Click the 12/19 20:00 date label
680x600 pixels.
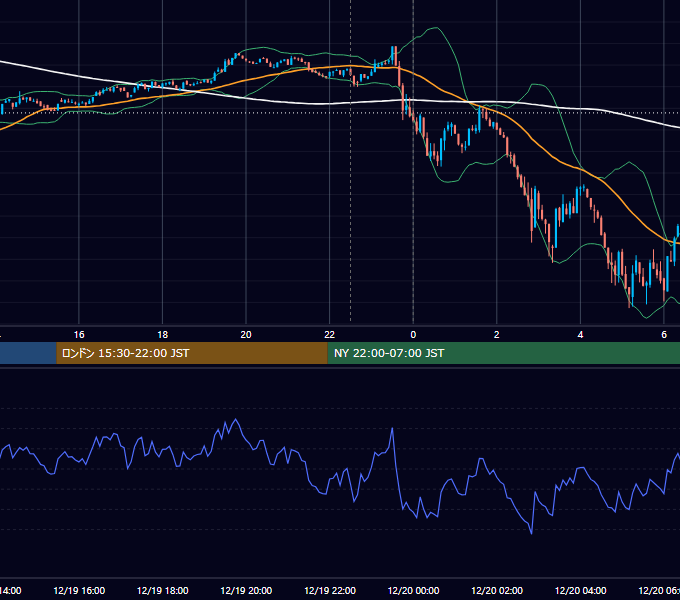246,590
